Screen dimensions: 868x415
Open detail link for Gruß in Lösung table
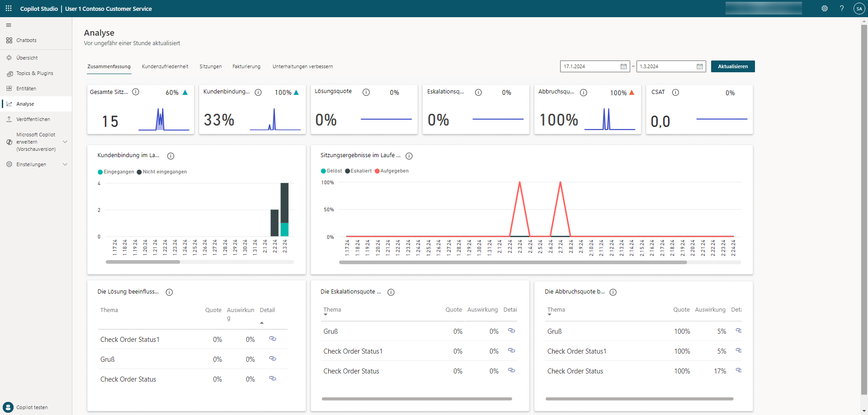tap(273, 359)
